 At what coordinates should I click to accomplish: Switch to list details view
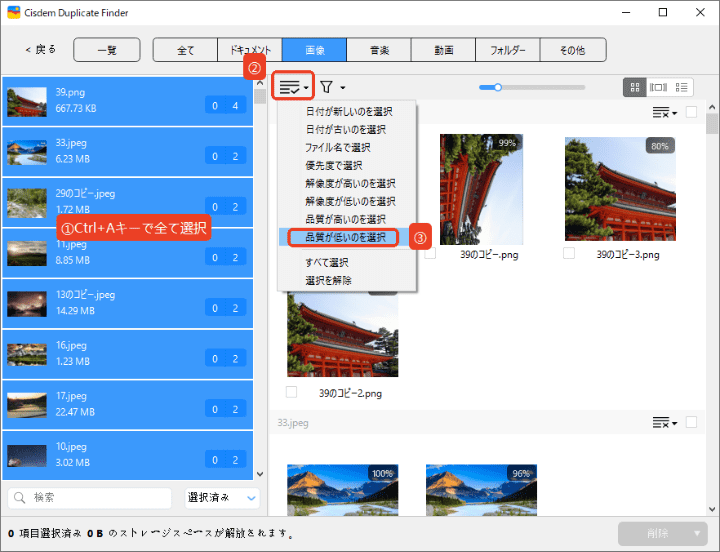681,87
